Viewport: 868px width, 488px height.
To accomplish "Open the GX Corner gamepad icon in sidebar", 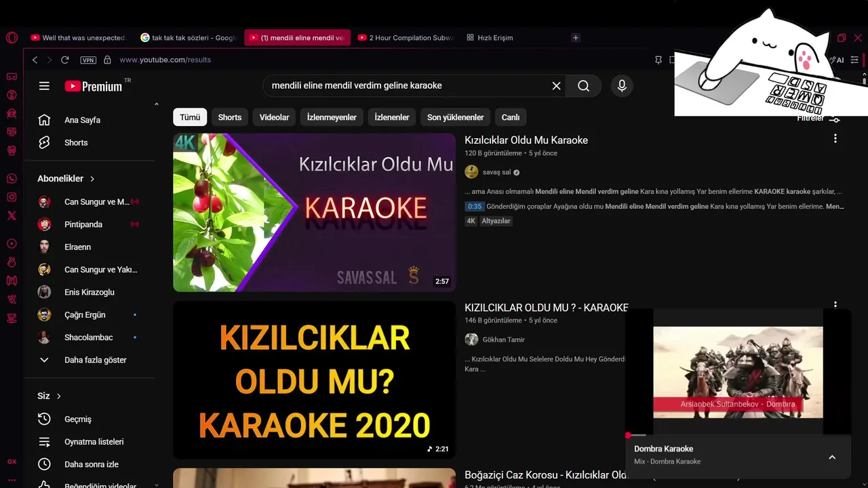I will [x=12, y=77].
